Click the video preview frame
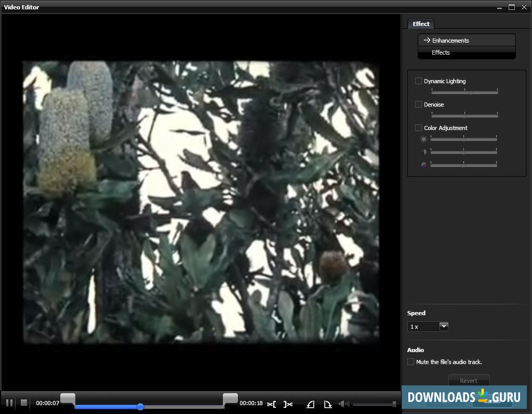Image resolution: width=532 pixels, height=414 pixels. pos(201,202)
